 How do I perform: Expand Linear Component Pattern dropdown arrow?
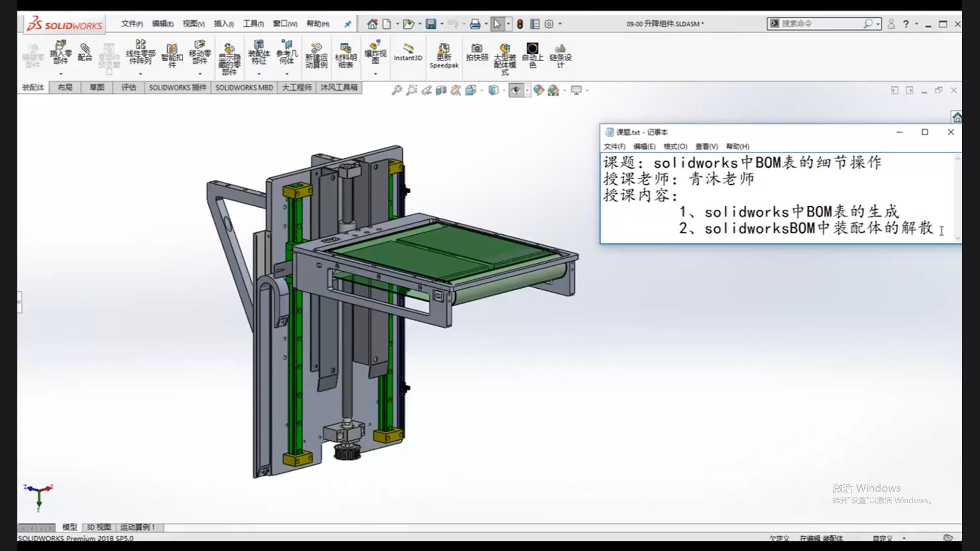tap(140, 74)
